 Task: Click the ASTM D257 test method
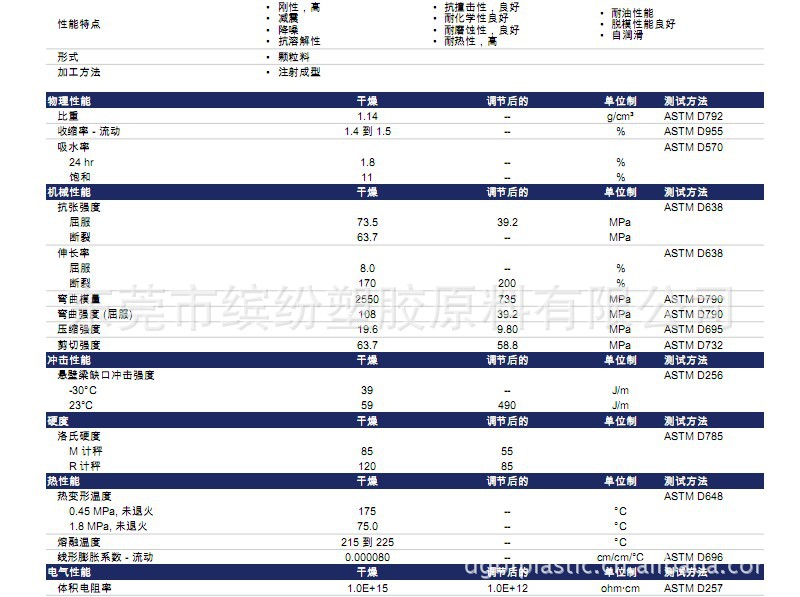tap(693, 588)
